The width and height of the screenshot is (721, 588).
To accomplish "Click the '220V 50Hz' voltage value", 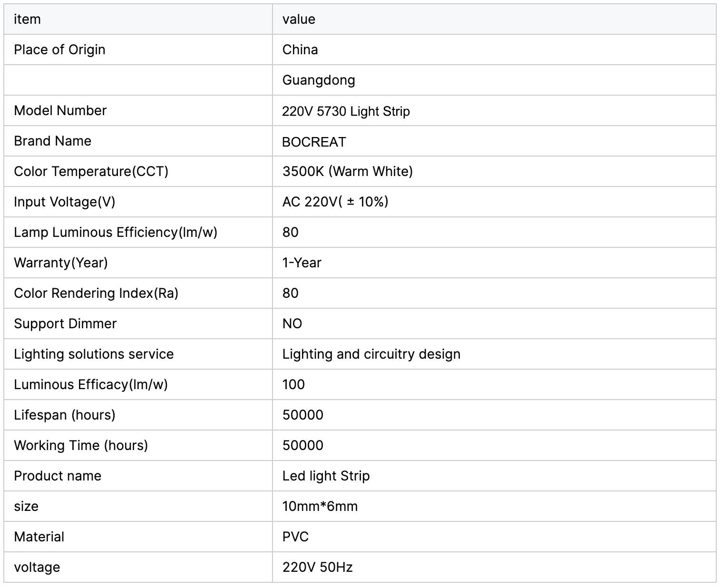I will (x=317, y=568).
